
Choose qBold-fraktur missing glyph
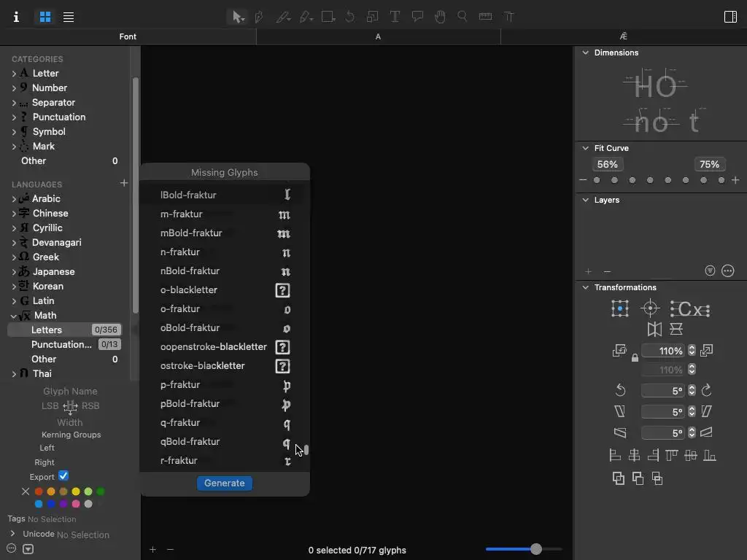(x=225, y=442)
